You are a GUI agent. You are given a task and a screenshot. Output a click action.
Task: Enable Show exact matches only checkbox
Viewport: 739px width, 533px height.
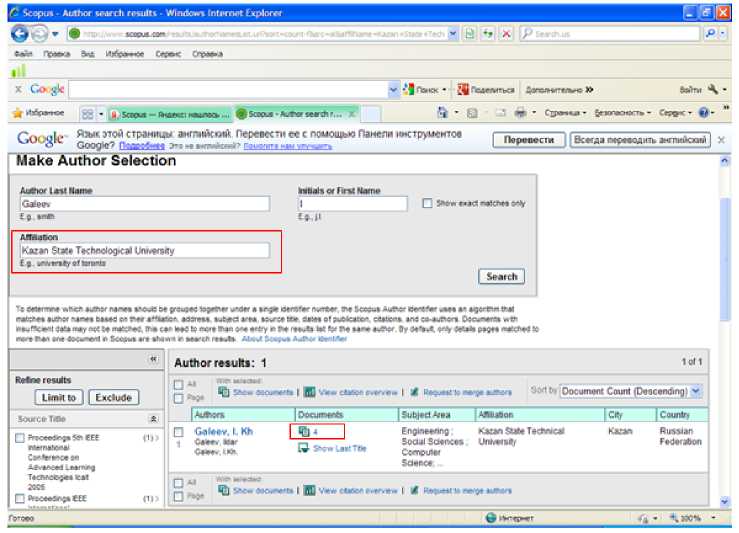pos(427,203)
